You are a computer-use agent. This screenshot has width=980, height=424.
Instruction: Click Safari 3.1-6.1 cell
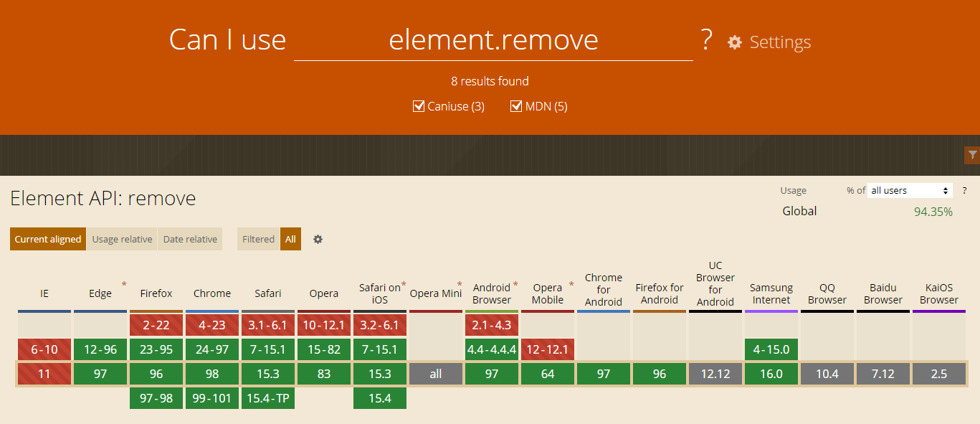click(x=268, y=325)
